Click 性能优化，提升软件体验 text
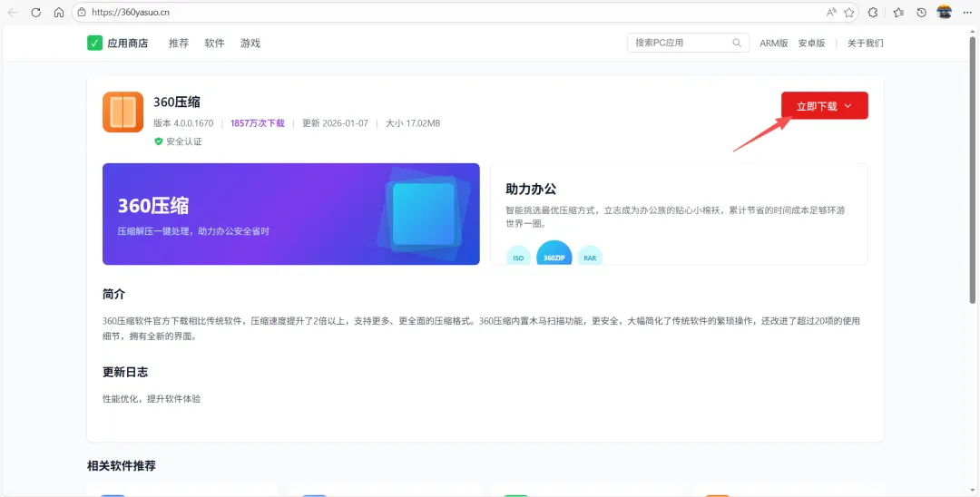 pyautogui.click(x=152, y=398)
